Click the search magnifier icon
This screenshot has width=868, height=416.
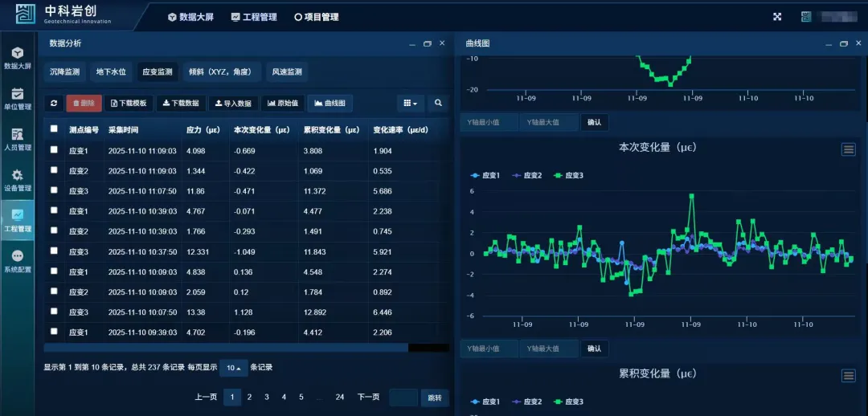coord(438,103)
